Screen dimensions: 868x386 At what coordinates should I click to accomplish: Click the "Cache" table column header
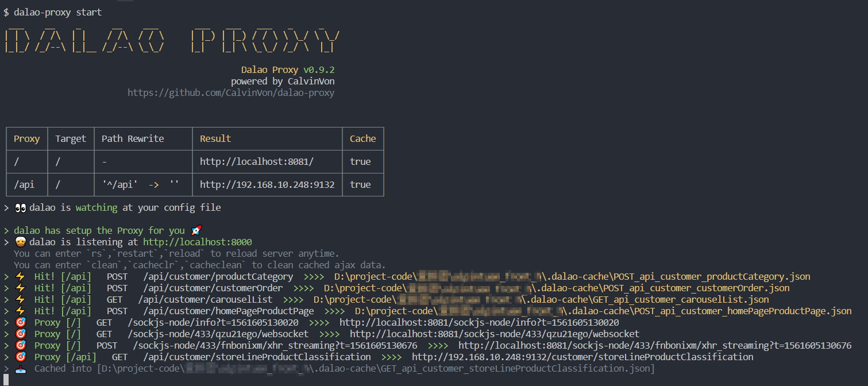[x=363, y=138]
